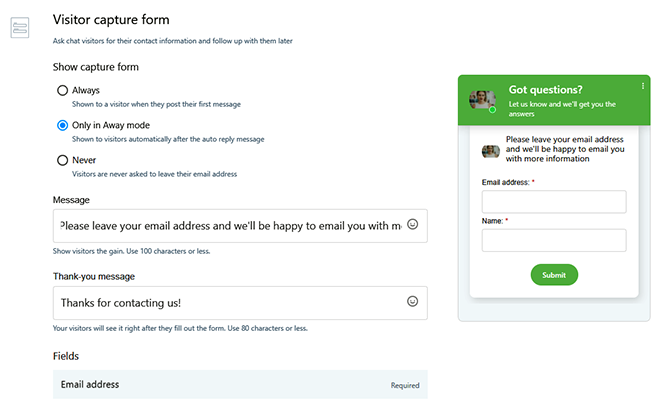Click small agent avatar beside chat message
653x400 pixels.
(491, 151)
